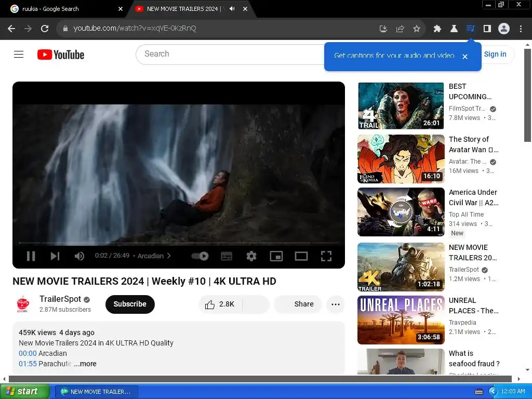This screenshot has width=532, height=399.
Task: Open the TrailerSpot channel avatar
Action: [23, 304]
